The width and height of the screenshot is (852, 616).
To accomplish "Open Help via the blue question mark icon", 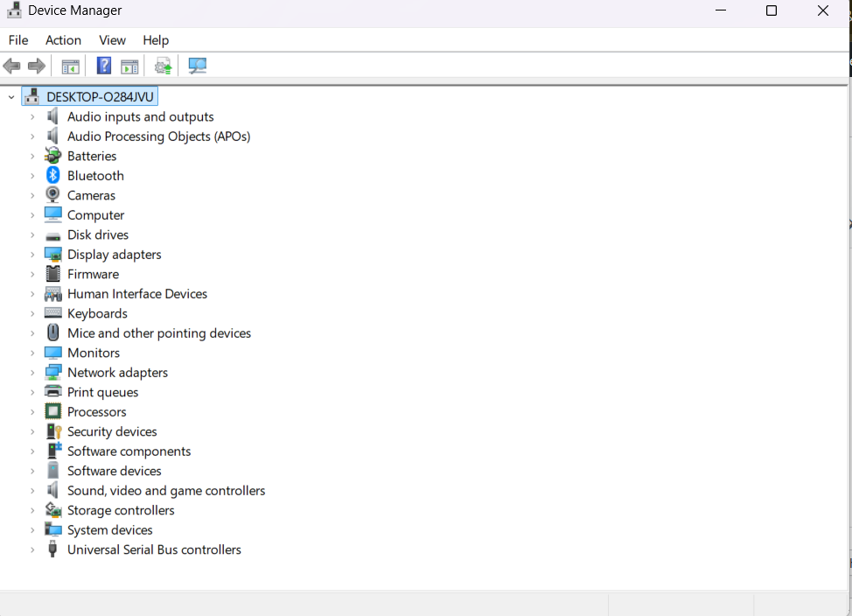I will tap(103, 66).
